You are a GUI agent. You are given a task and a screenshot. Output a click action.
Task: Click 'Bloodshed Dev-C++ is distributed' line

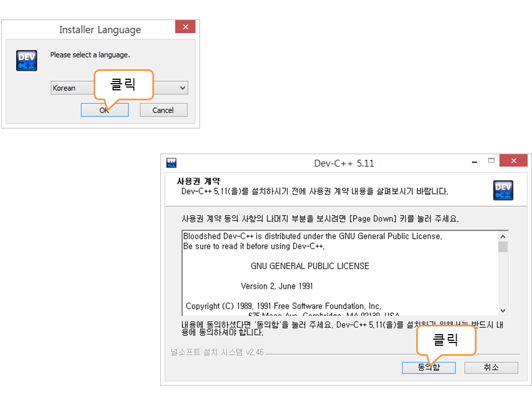pos(313,236)
